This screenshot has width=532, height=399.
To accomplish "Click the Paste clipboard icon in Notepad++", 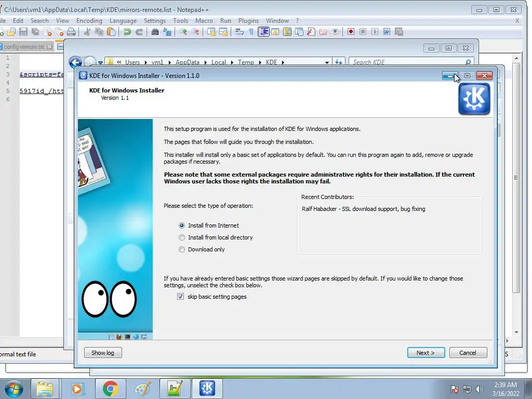I will click(x=111, y=32).
